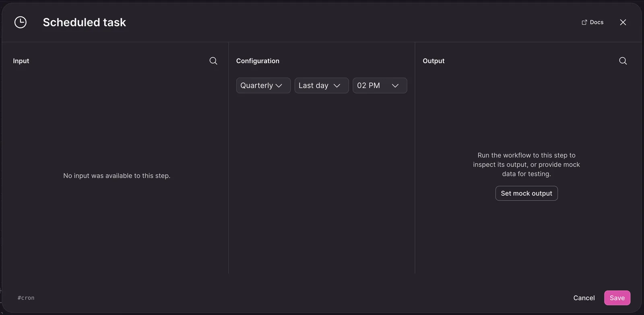The width and height of the screenshot is (644, 315).
Task: Open the Docs external link
Action: coord(592,22)
